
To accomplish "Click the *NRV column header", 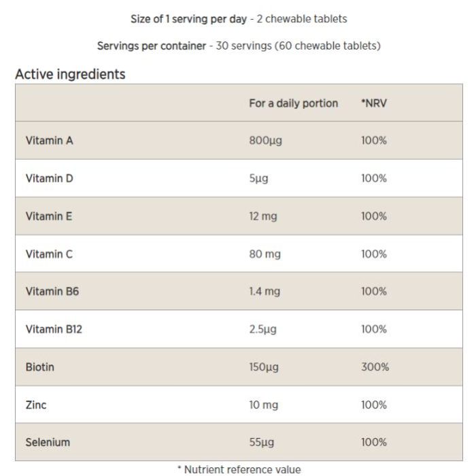I will pos(374,103).
